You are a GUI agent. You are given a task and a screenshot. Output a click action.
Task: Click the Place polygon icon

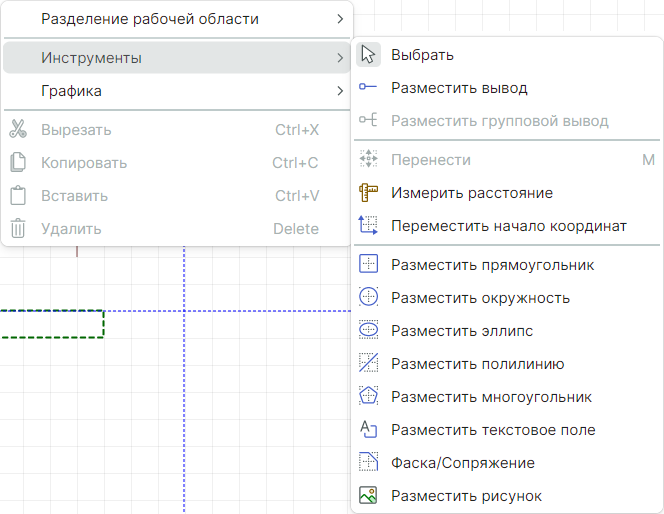tap(368, 397)
